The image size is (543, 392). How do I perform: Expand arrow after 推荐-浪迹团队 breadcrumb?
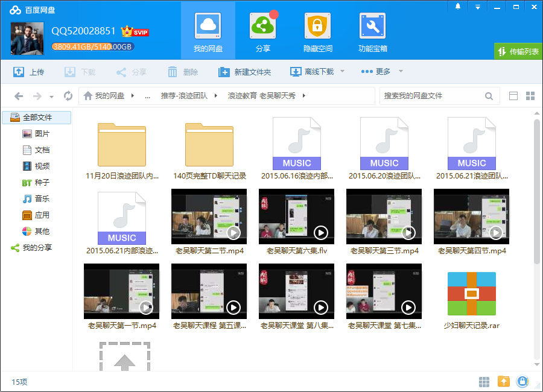point(216,95)
